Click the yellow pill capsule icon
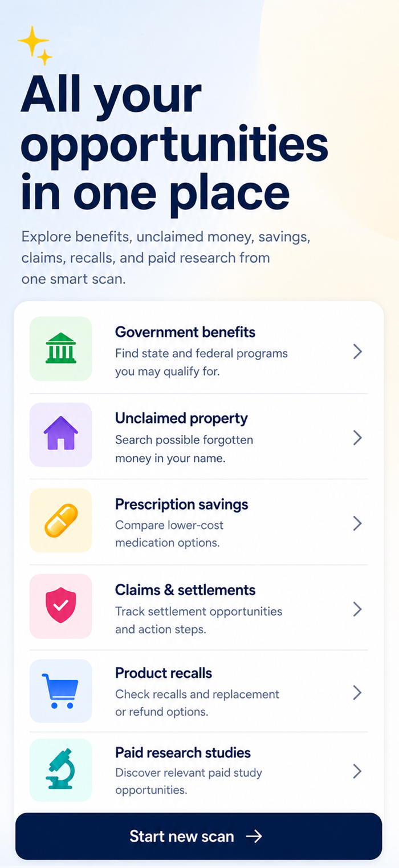This screenshot has height=868, width=399. (x=60, y=520)
